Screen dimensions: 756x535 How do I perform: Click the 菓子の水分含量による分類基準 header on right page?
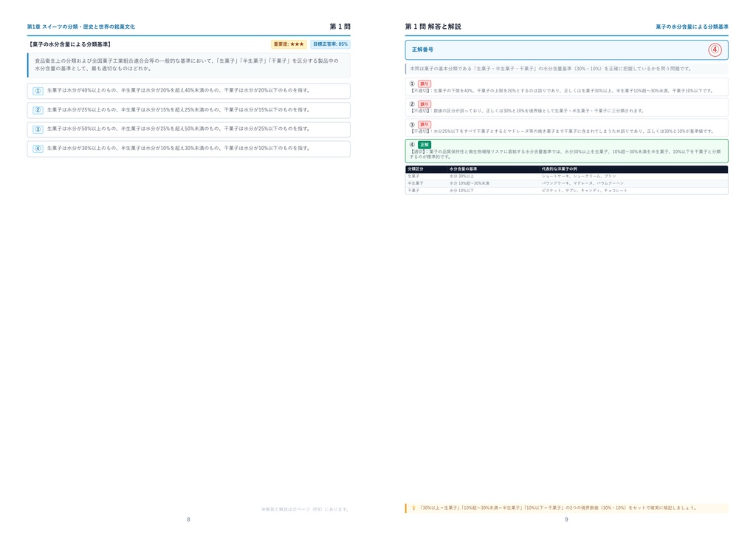(692, 27)
